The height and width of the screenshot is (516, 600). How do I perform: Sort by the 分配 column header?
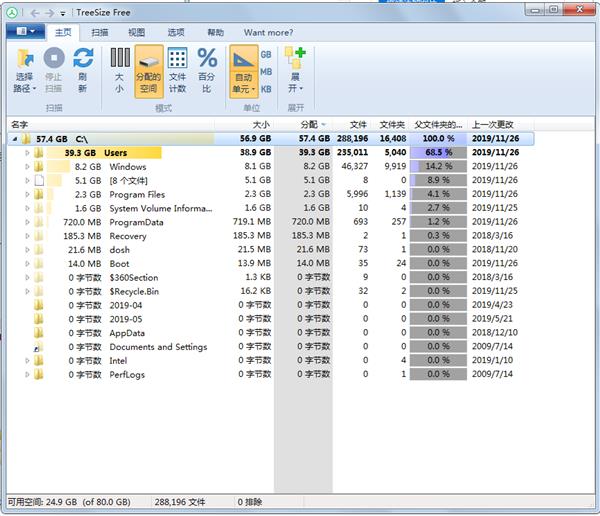[x=309, y=124]
